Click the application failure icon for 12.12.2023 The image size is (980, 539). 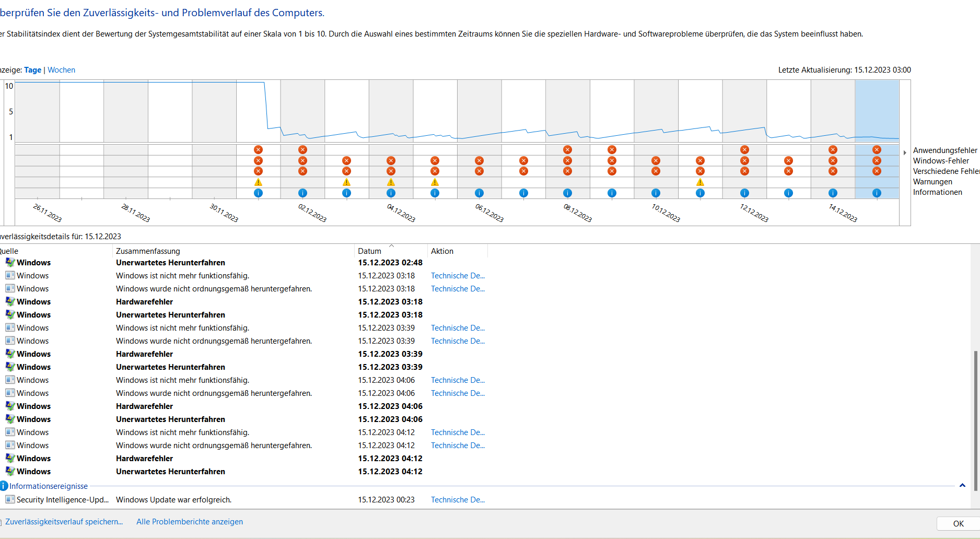point(744,150)
